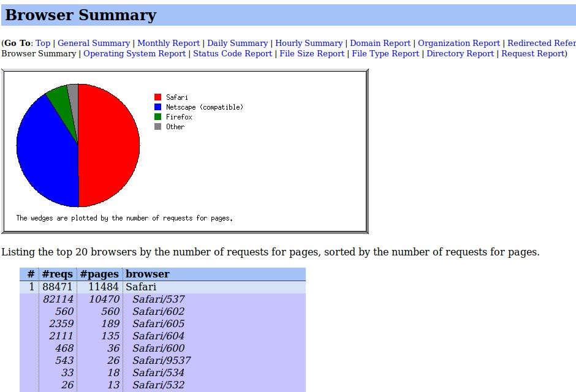Viewport: 576px width, 392px height.
Task: Select the 2111 requests value
Action: point(61,336)
